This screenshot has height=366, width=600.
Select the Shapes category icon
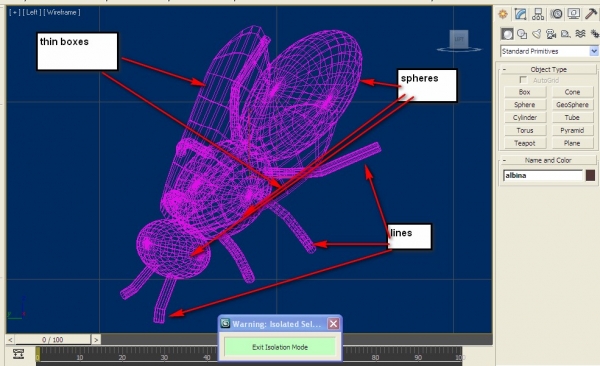coord(522,34)
